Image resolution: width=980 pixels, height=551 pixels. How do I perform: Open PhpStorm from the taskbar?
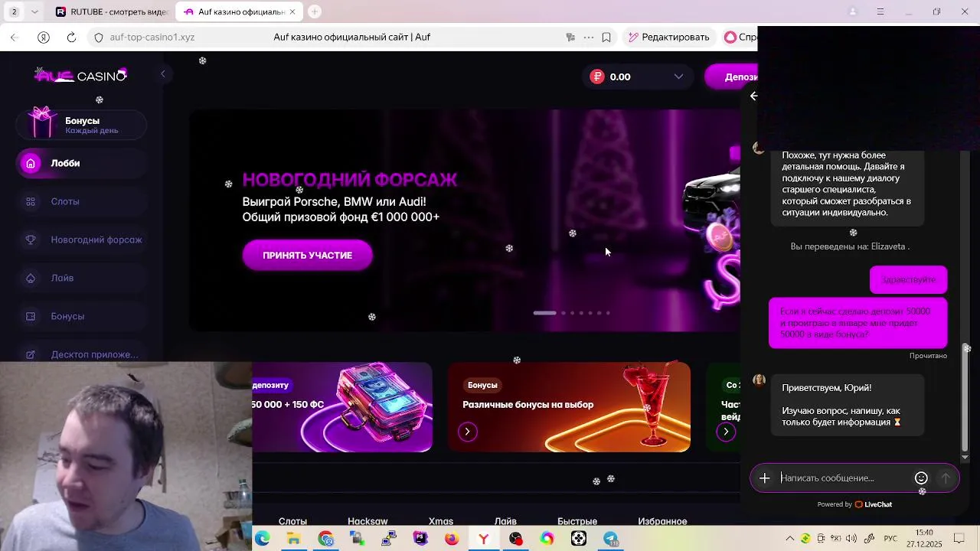point(420,539)
